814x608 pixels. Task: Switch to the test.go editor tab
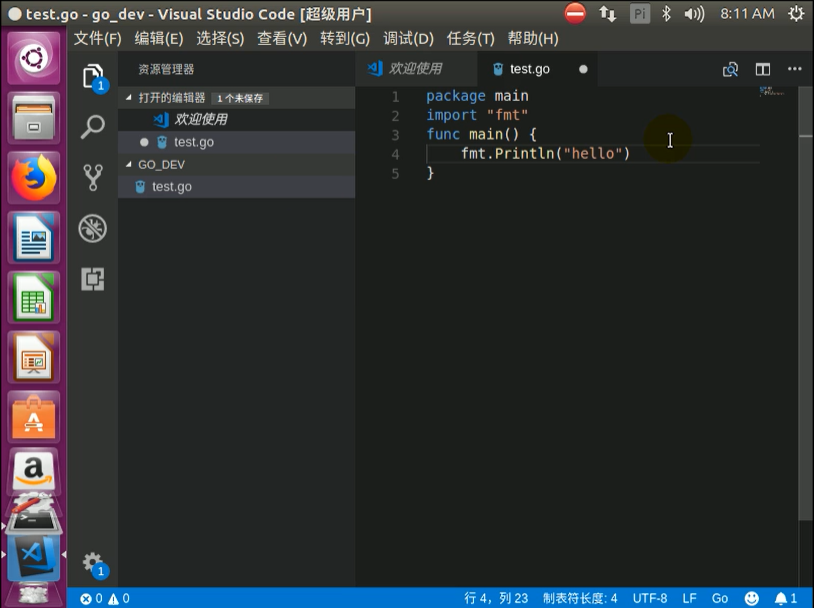pos(529,69)
